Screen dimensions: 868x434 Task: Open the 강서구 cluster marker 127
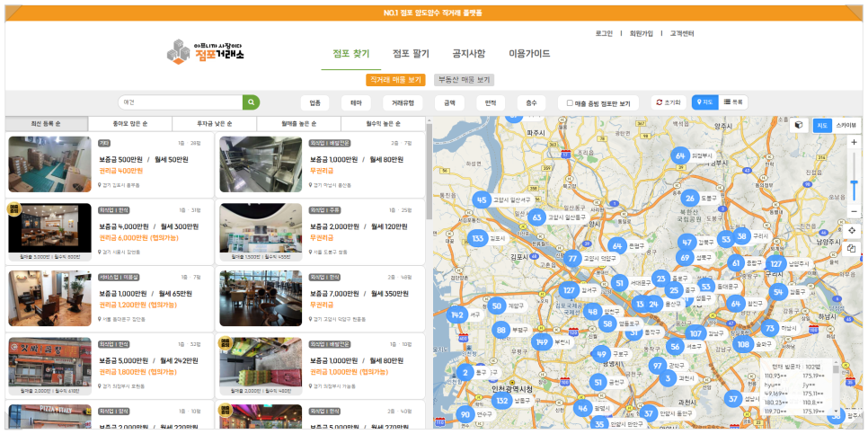point(569,289)
